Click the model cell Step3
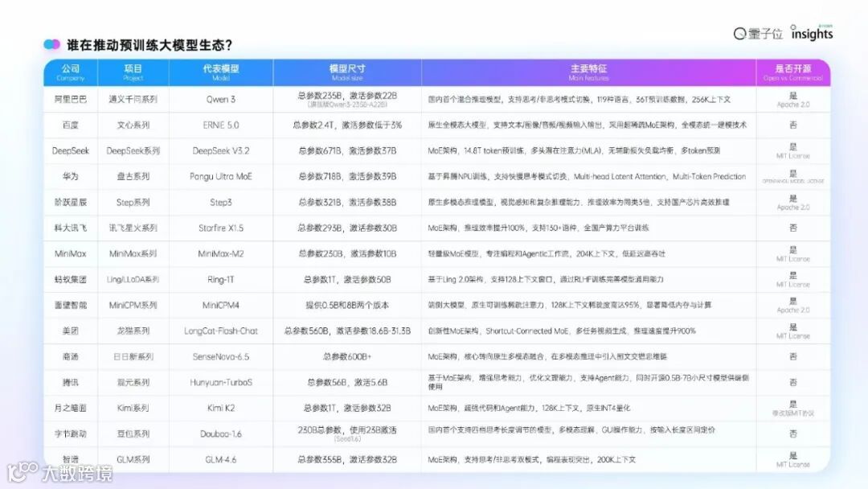868x489 pixels. [x=221, y=202]
